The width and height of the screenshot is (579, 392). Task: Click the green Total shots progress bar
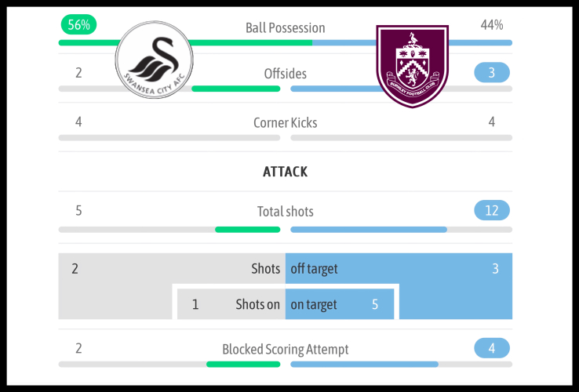coord(247,230)
